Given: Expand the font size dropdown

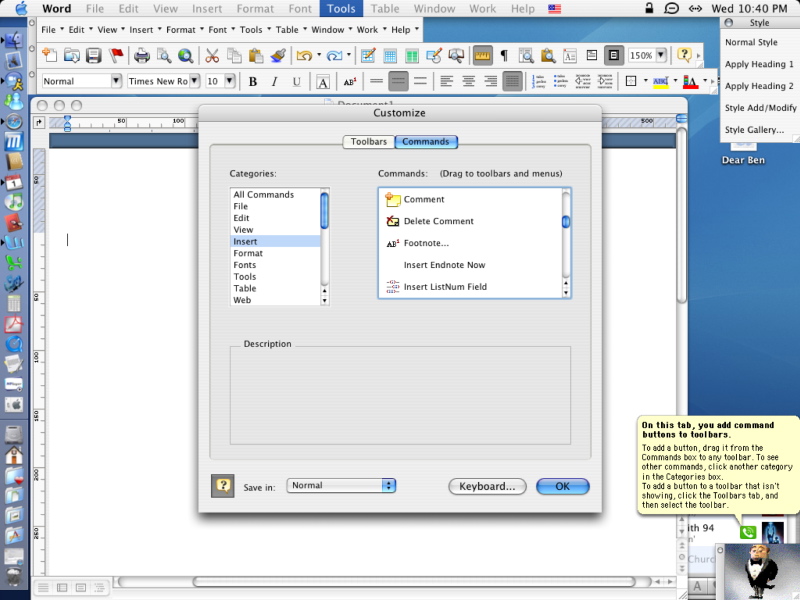Looking at the screenshot, I should [229, 81].
